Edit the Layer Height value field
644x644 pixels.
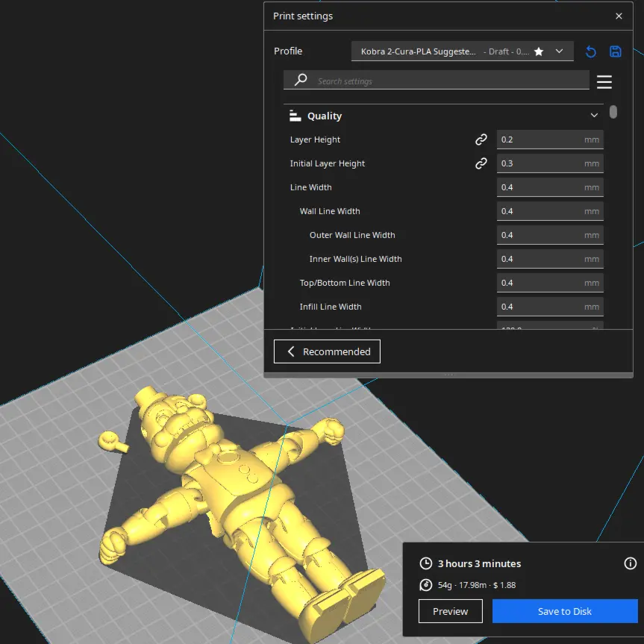(550, 140)
